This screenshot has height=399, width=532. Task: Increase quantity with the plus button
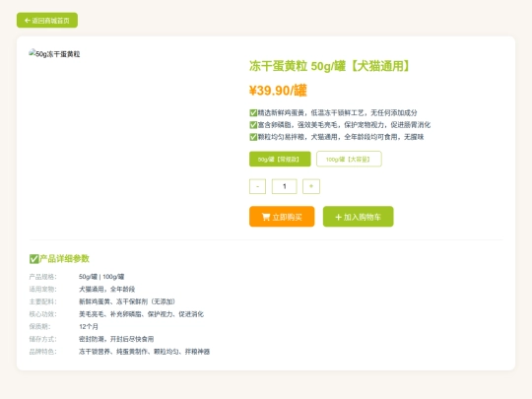coord(311,186)
